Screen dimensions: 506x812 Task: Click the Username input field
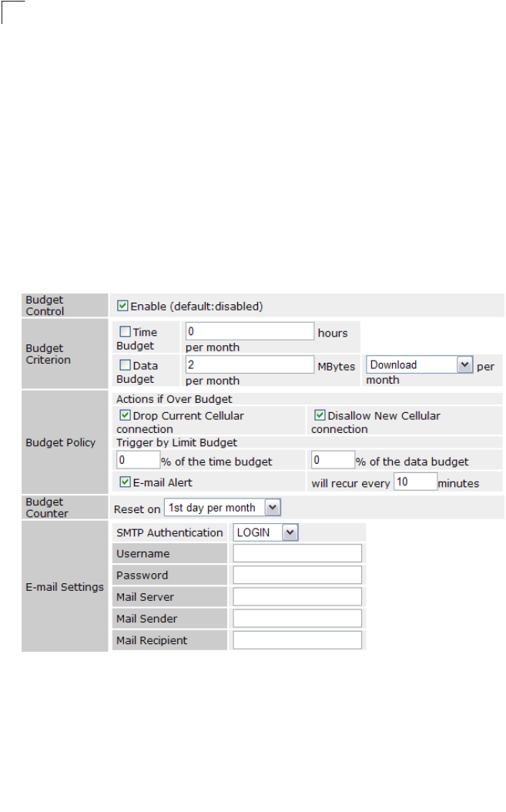pos(297,553)
